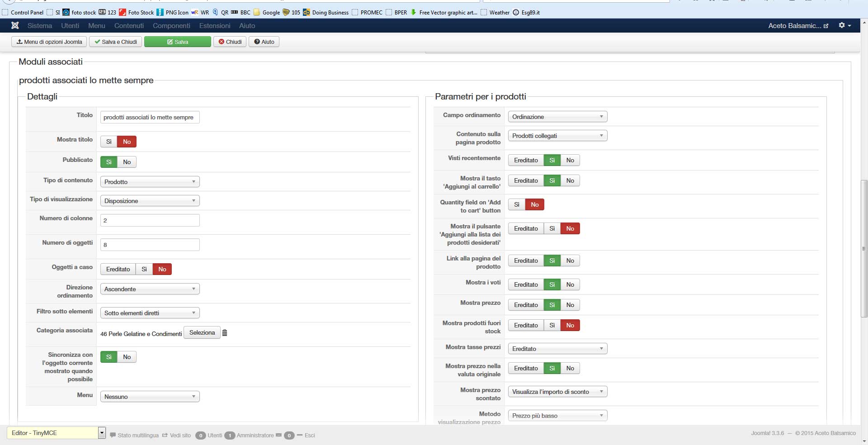Click the Numero di oggetti field
The height and width of the screenshot is (445, 868).
coord(150,245)
